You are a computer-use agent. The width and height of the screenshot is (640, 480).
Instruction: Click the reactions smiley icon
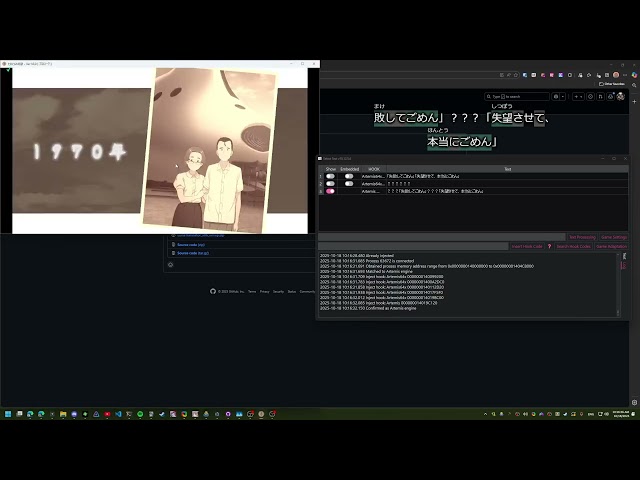(171, 265)
